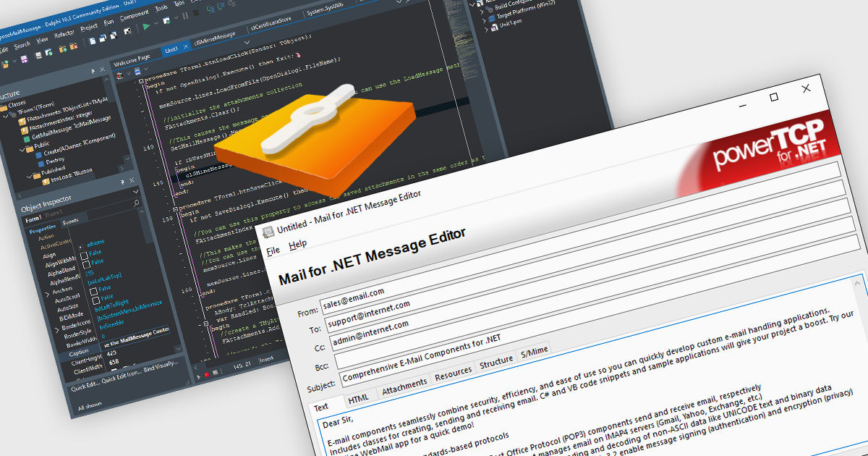The image size is (868, 456).
Task: Open the File menu in Mail editor
Action: (273, 250)
